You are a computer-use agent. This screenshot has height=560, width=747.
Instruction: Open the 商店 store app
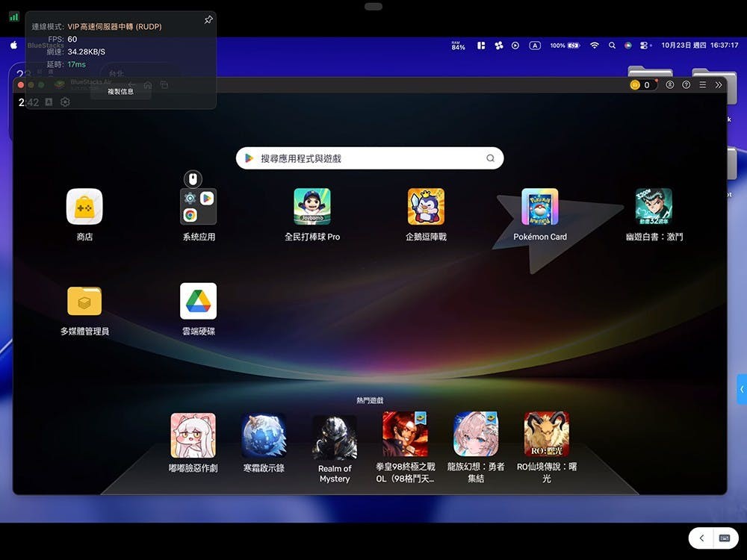(84, 207)
